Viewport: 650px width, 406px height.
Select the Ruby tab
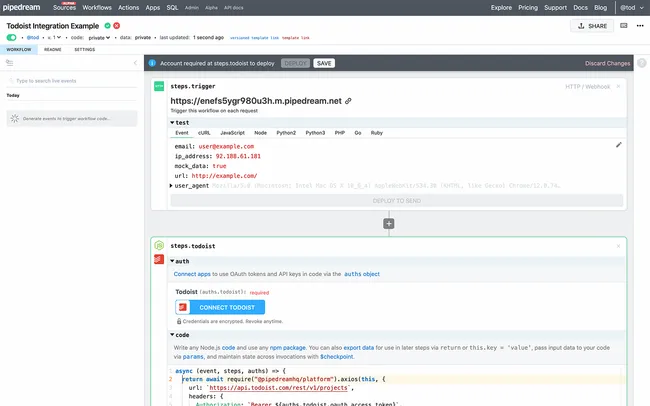pyautogui.click(x=376, y=133)
